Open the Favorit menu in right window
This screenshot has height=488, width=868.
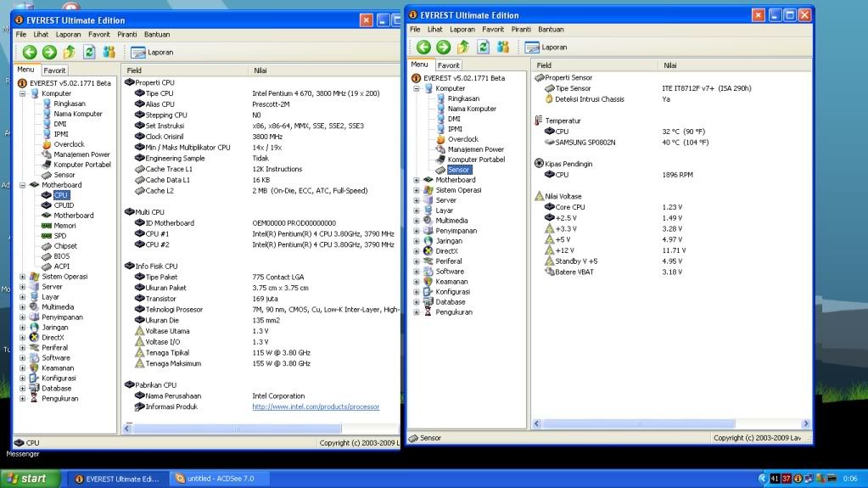pyautogui.click(x=493, y=30)
